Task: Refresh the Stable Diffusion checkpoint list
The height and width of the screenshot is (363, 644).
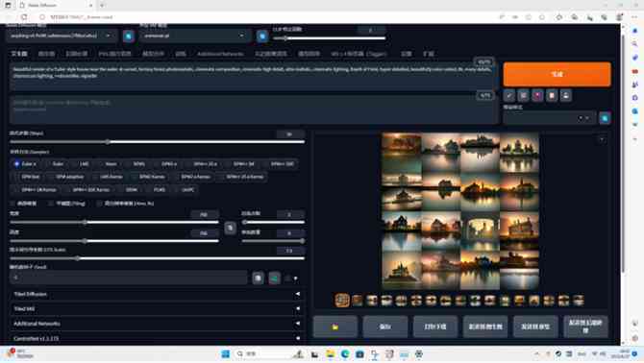Action: click(x=129, y=36)
